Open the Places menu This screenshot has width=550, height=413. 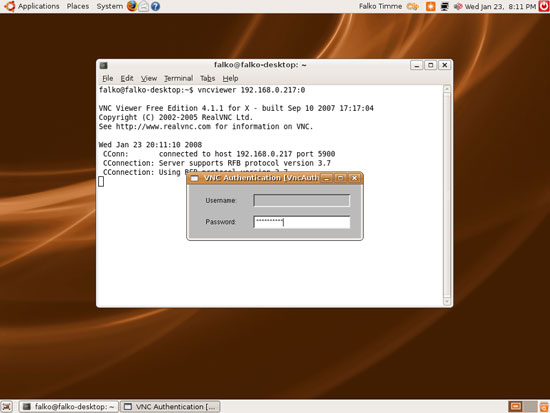pos(78,6)
